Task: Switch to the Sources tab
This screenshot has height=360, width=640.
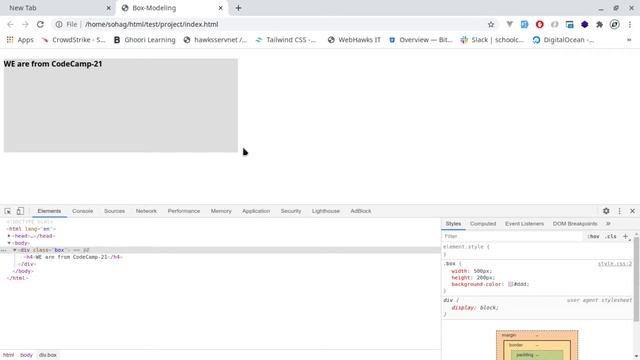Action: [x=114, y=211]
